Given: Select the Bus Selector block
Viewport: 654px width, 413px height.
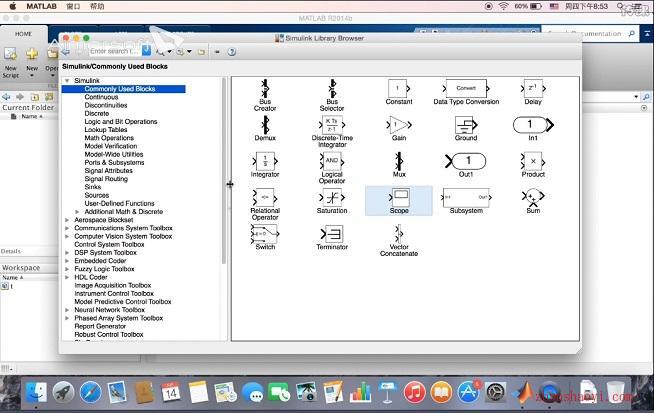Looking at the screenshot, I should pos(332,95).
